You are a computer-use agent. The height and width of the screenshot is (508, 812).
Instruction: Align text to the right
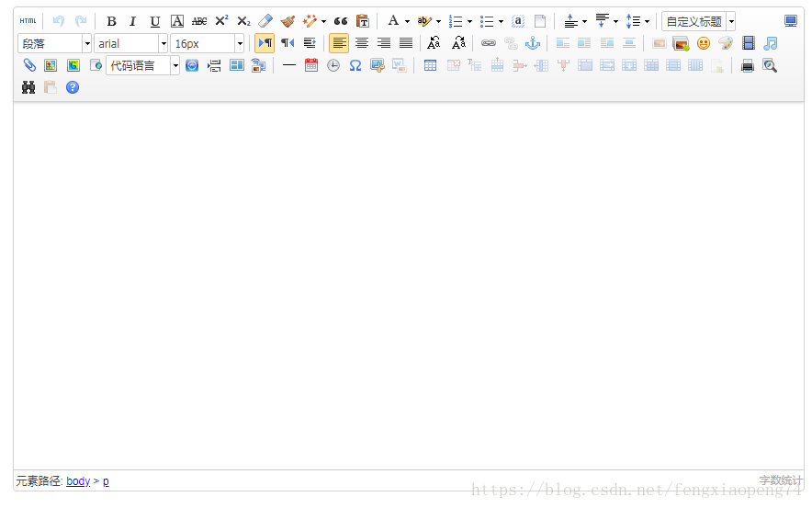(384, 43)
